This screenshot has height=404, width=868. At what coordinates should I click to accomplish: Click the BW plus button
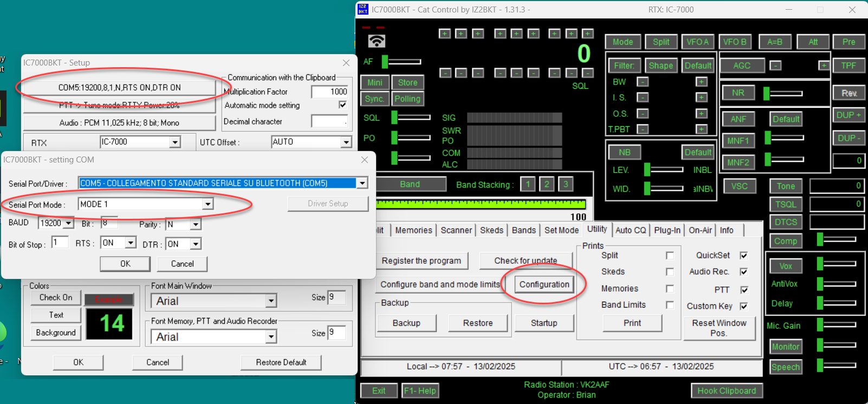tap(701, 82)
